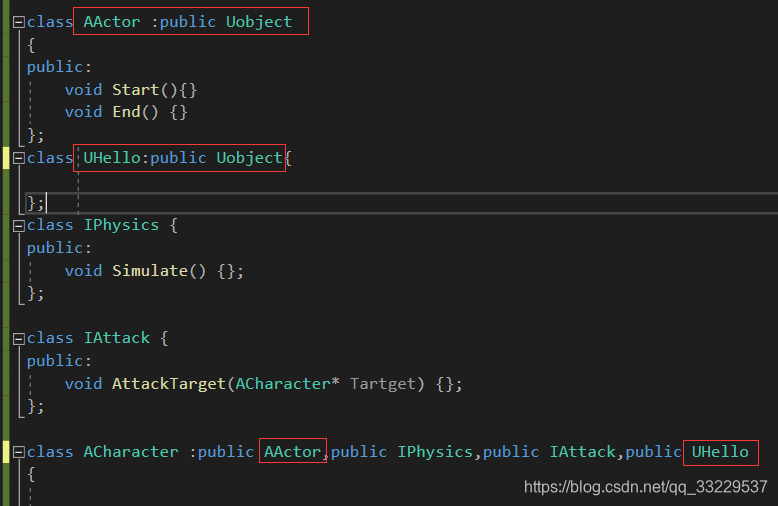The height and width of the screenshot is (506, 778).
Task: Collapse the IPhysics class code block
Action: point(19,226)
